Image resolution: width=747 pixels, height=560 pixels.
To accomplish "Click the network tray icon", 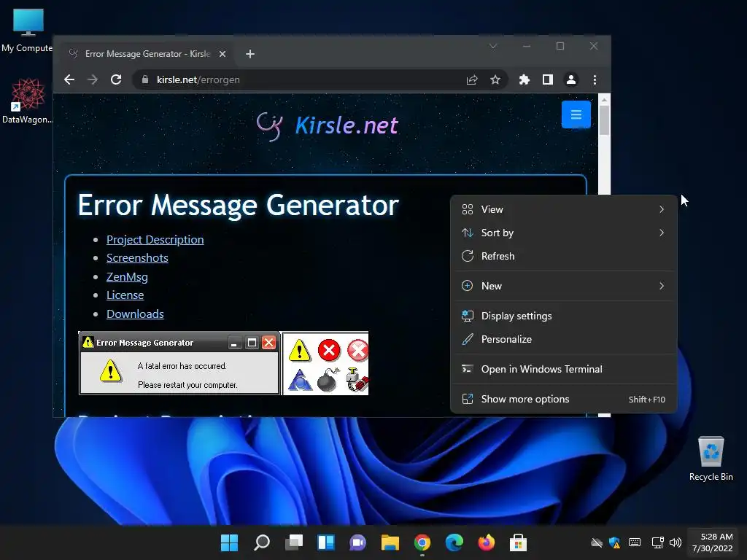I will pos(657,542).
